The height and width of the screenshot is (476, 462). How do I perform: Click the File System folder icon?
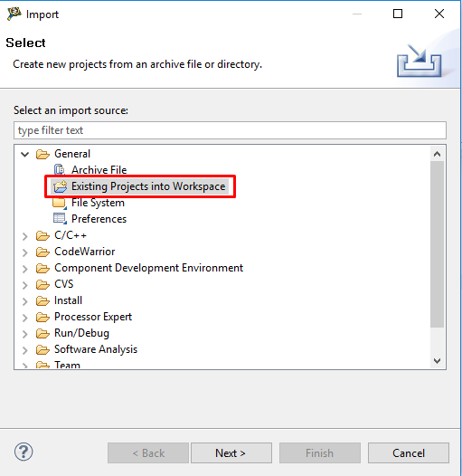[60, 203]
